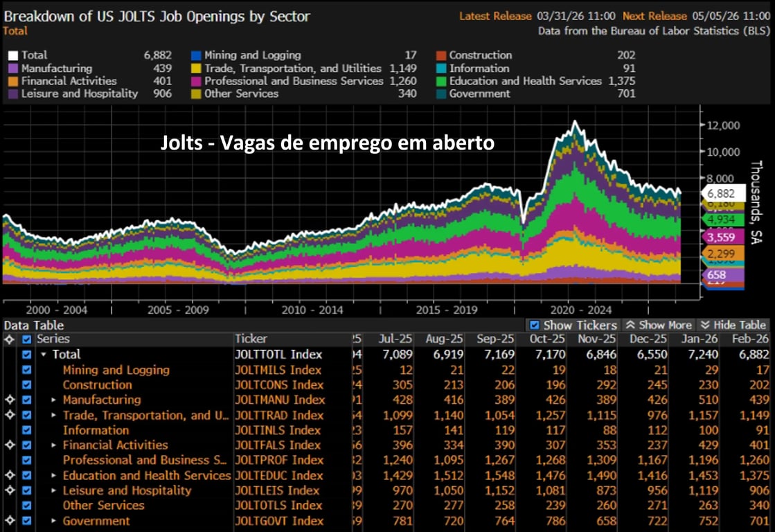Select the Feb-26 column header
The image size is (775, 532).
click(751, 339)
